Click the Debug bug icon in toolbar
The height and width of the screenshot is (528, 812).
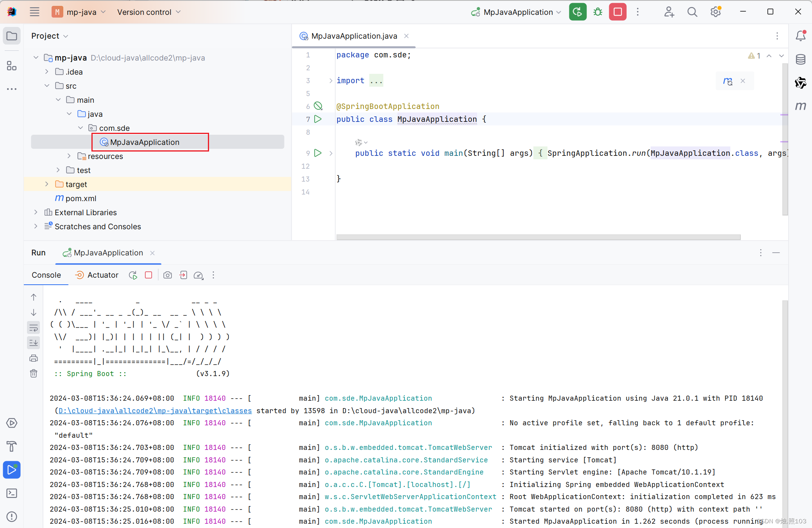point(597,12)
